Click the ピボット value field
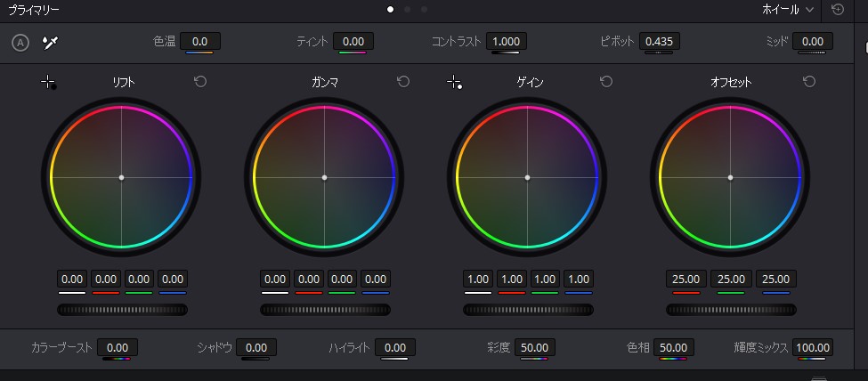This screenshot has width=868, height=381. (660, 42)
